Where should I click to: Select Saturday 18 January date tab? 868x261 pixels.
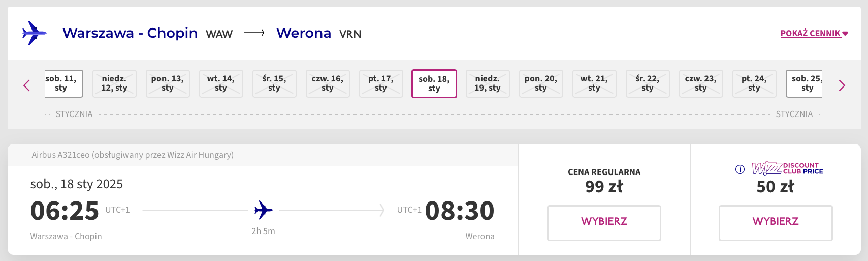tap(434, 83)
